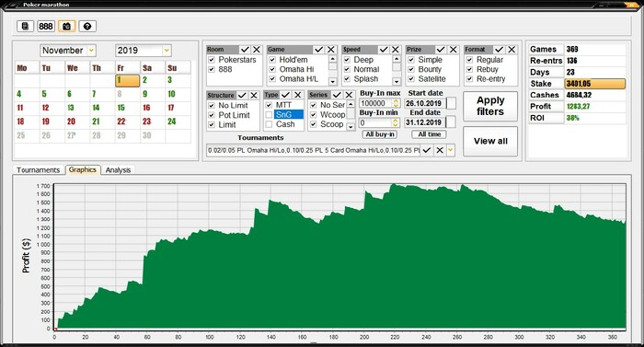
Task: Select all Speed options with checkmark icon
Action: point(384,50)
